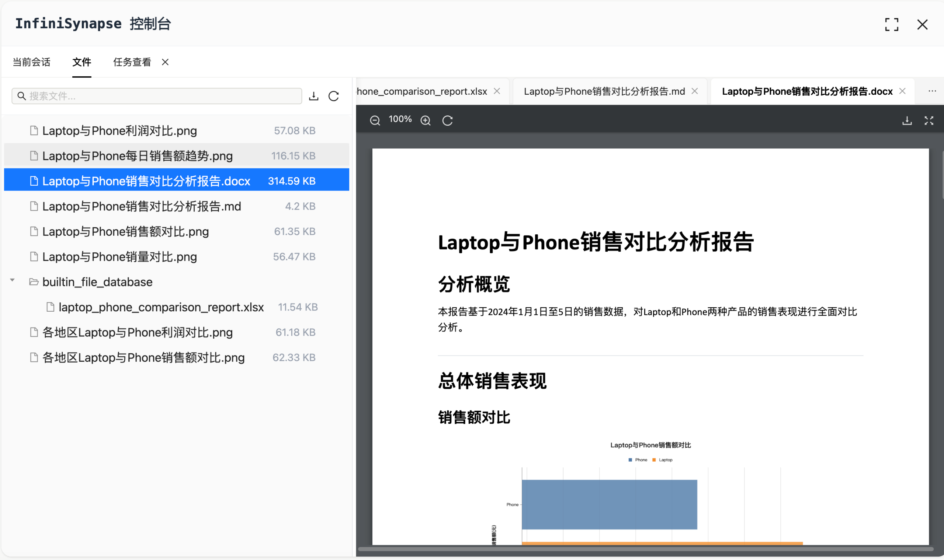The height and width of the screenshot is (560, 944).
Task: Reload the document viewer
Action: click(447, 120)
